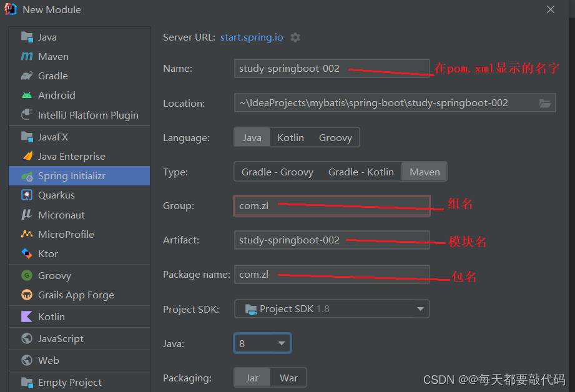Click the Java Enterprise icon
The image size is (575, 392).
pyautogui.click(x=27, y=156)
